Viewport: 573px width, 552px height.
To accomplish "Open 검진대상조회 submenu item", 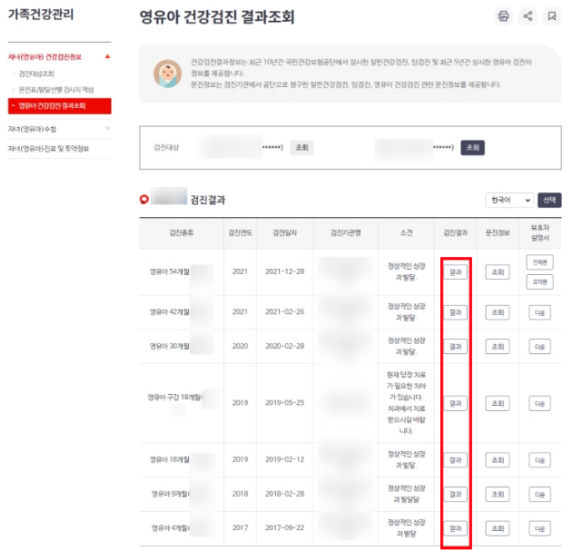I will 37,74.
